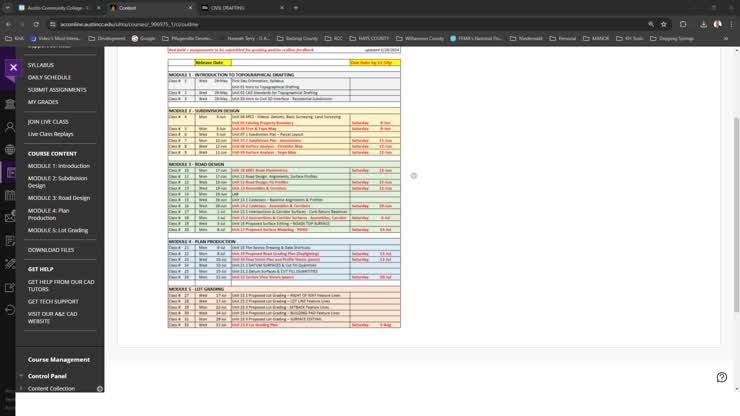Expand the Content Collection section
This screenshot has width=740, height=416.
tap(51, 388)
